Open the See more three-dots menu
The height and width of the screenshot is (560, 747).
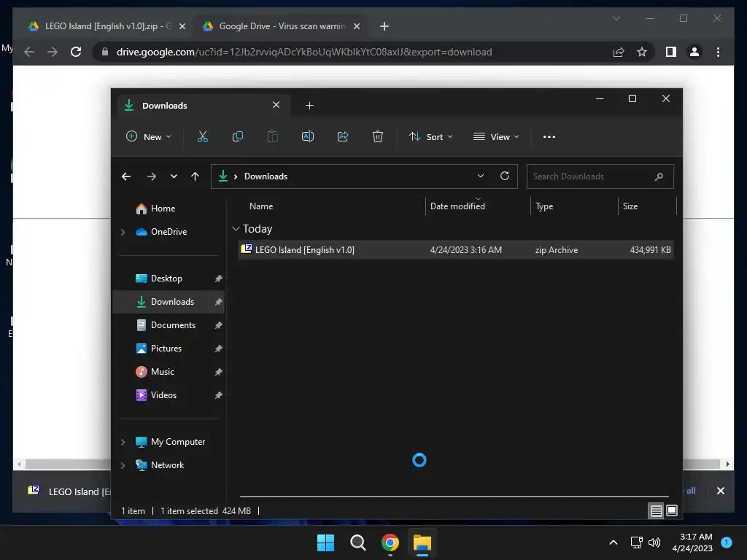[x=549, y=136]
